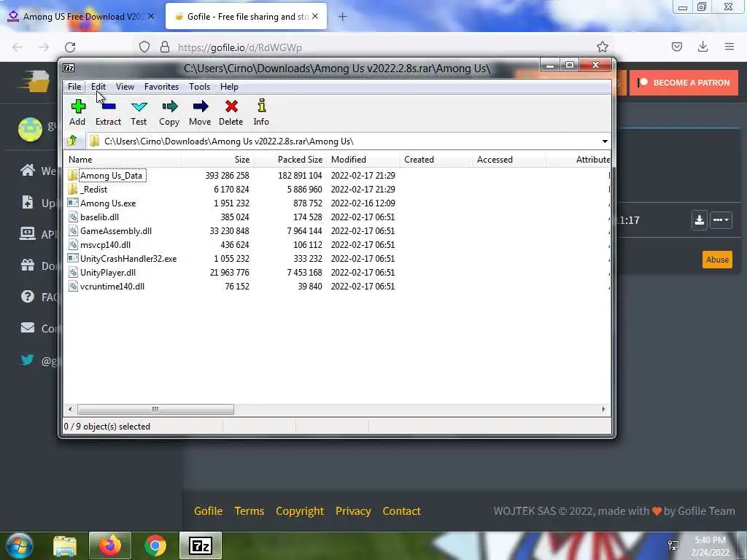Click Firefox icon in taskbar
This screenshot has height=560, width=747.
(x=109, y=545)
